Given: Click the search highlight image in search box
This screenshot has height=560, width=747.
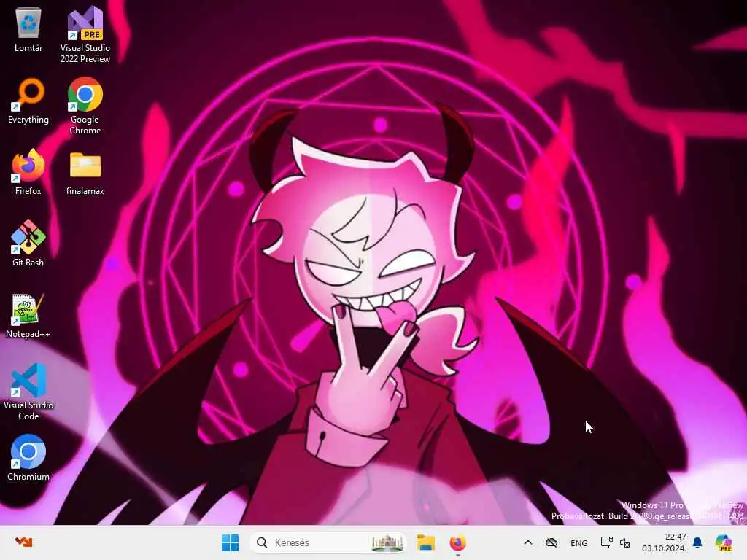Looking at the screenshot, I should coord(387,542).
